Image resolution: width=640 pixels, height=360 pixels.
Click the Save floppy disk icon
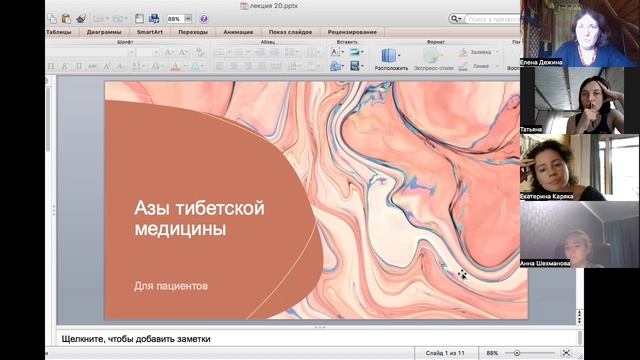(x=154, y=19)
